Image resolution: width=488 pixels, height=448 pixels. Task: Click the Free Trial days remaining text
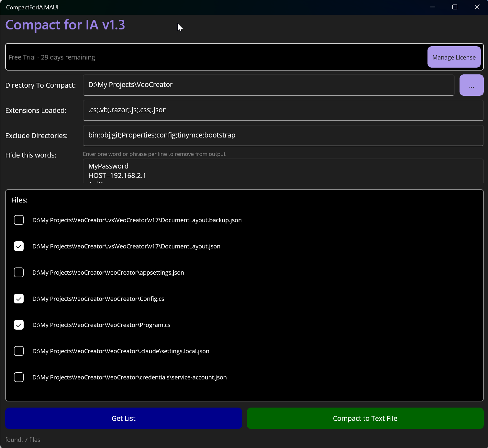click(x=52, y=57)
